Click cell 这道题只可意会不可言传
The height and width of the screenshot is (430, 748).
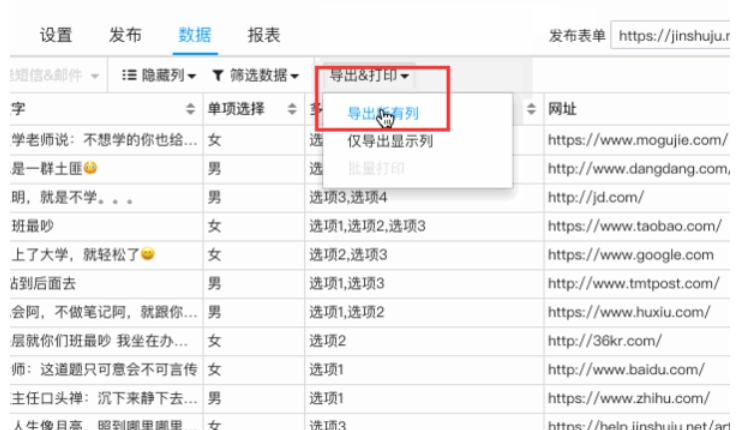click(x=104, y=369)
